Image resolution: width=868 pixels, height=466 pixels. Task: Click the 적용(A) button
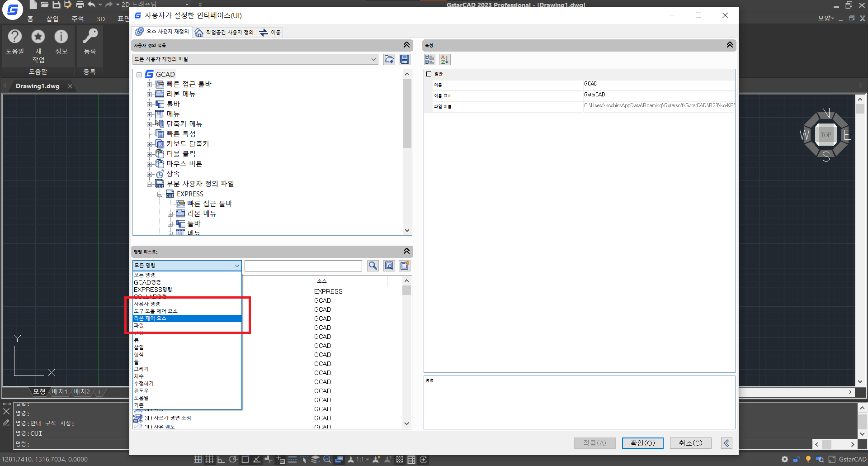594,443
